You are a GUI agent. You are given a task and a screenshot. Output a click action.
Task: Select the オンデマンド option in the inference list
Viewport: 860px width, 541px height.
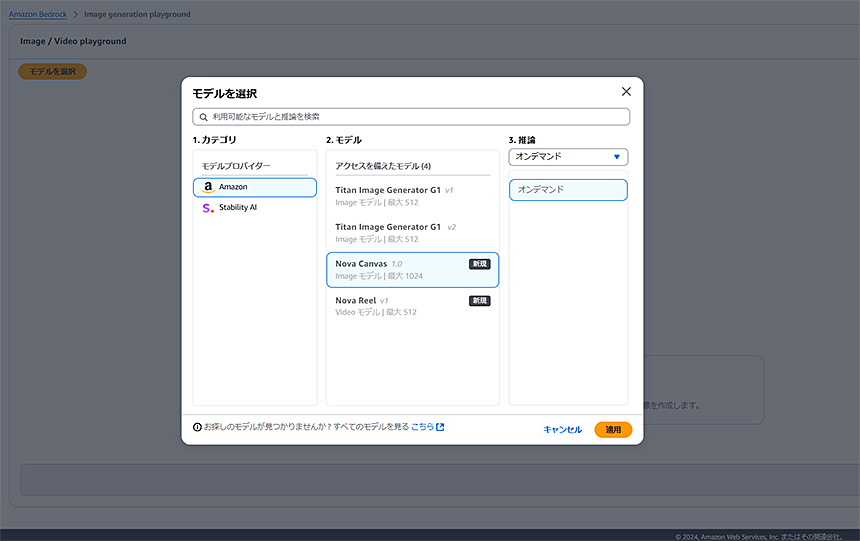568,190
